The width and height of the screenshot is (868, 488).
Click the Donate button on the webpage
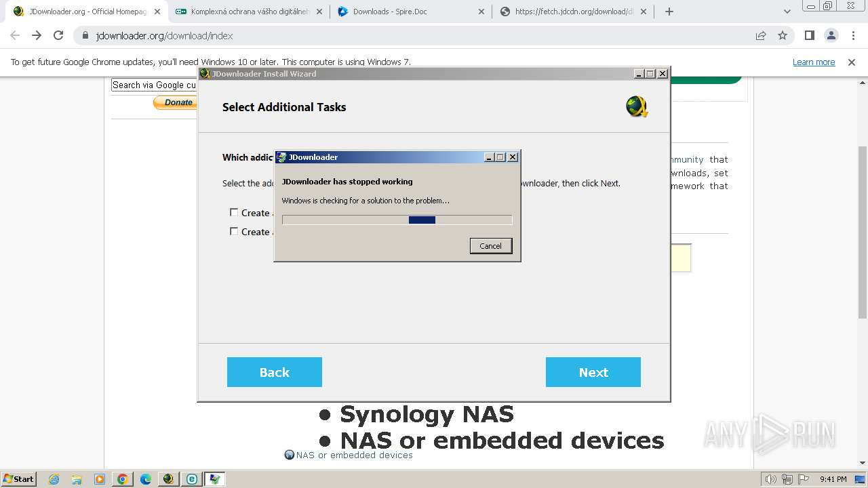point(176,102)
